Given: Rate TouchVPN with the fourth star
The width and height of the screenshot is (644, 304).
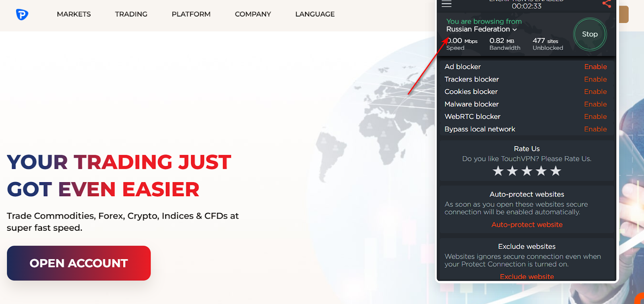Looking at the screenshot, I should tap(541, 171).
